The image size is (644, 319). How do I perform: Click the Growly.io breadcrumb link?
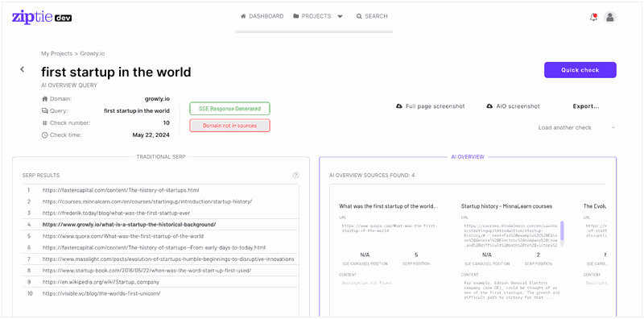(93, 53)
